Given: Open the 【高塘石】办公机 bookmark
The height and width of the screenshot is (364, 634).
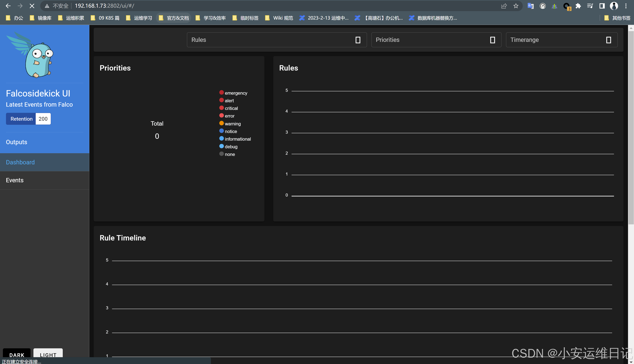Looking at the screenshot, I should 379,18.
